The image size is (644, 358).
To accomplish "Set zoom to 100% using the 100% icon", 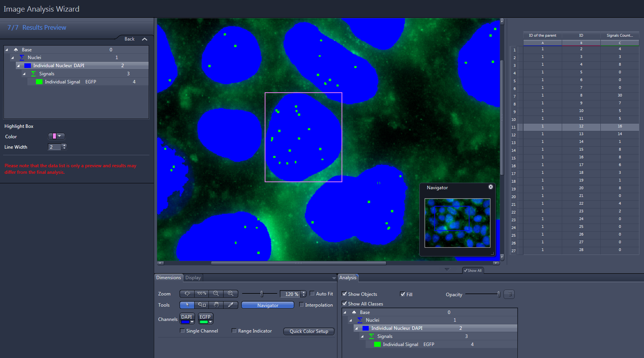I will tap(201, 294).
